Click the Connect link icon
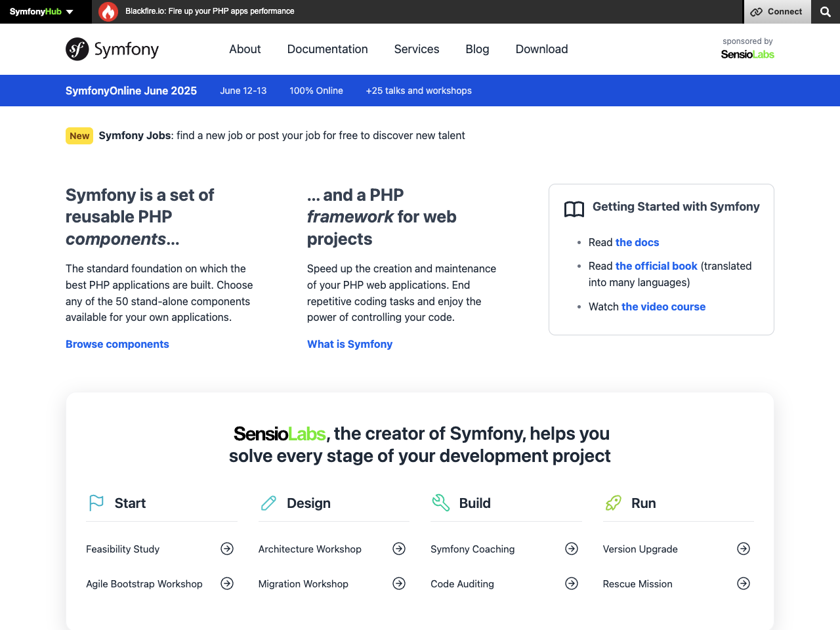840x630 pixels. [757, 12]
